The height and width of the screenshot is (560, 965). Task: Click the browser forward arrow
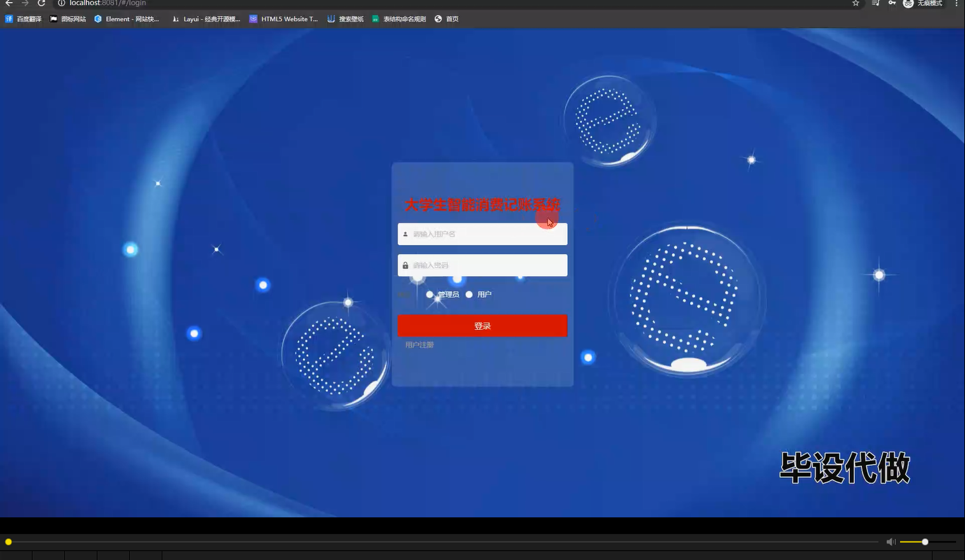click(25, 3)
